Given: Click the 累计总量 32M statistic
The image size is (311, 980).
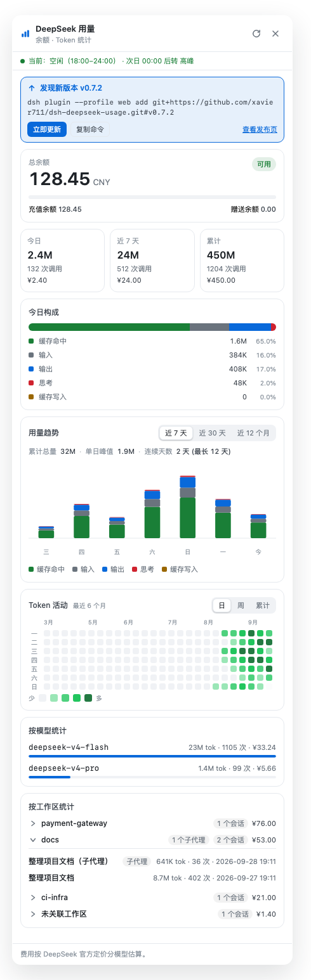Looking at the screenshot, I should [x=52, y=451].
